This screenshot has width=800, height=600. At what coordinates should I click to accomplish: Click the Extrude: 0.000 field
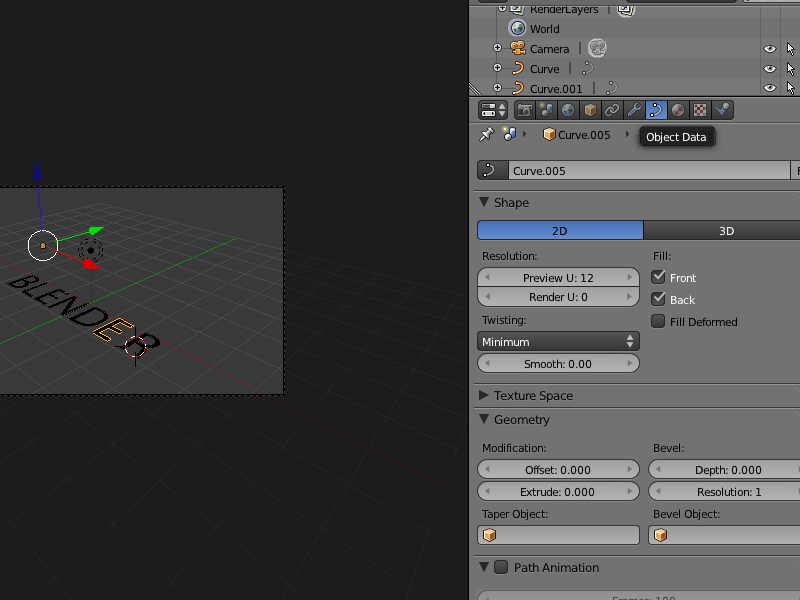558,492
